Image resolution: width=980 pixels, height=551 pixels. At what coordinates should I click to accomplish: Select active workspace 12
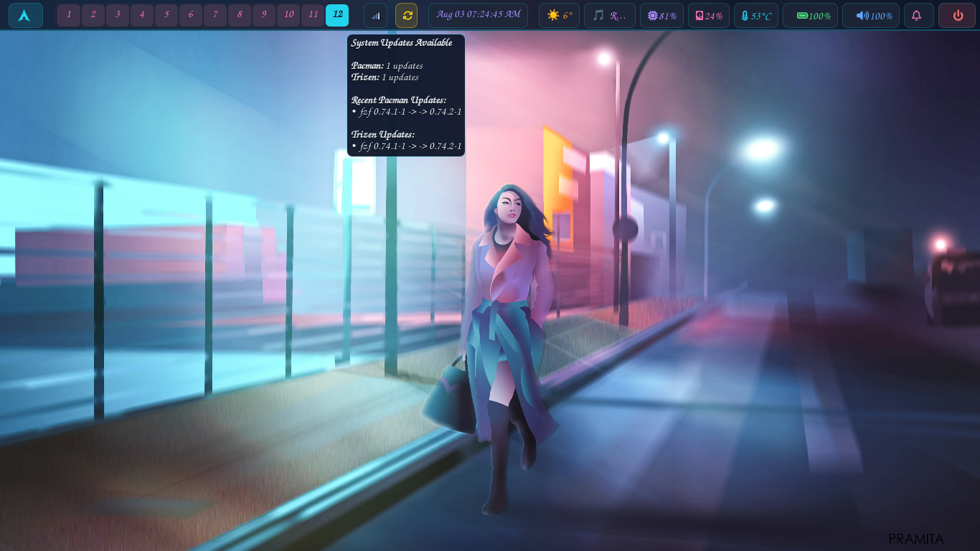coord(337,15)
